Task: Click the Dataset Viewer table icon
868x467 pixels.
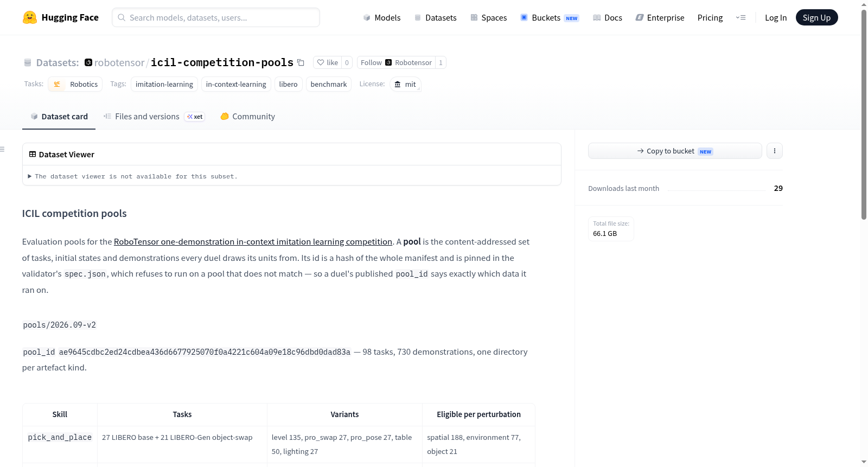Action: click(33, 155)
